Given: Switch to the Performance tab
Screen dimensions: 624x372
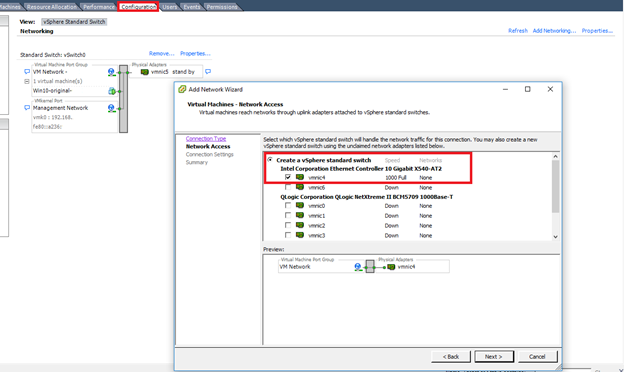Looking at the screenshot, I should pos(99,7).
